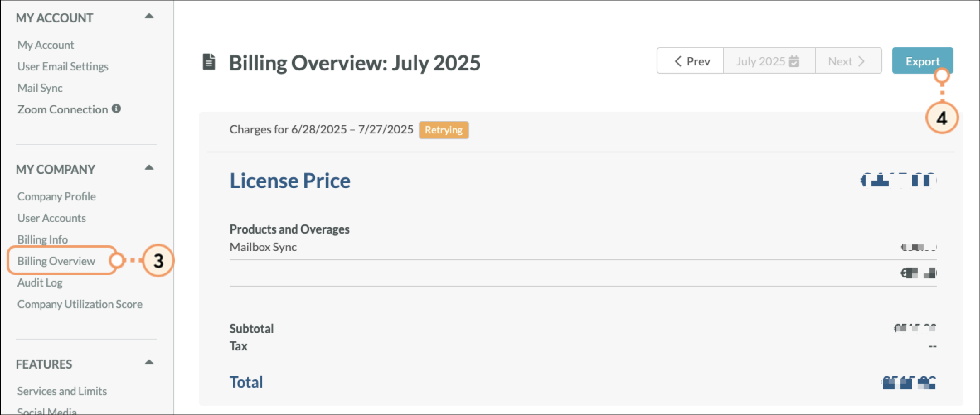This screenshot has height=415, width=980.
Task: View the Audit Log
Action: [40, 282]
